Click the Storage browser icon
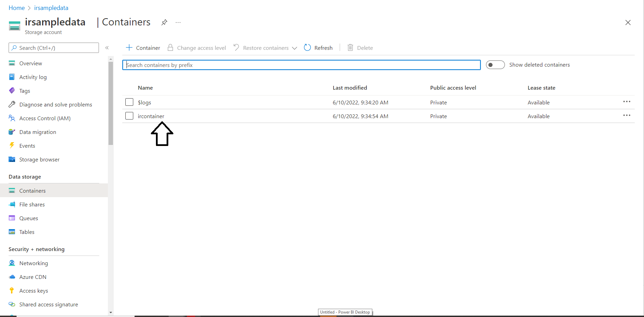The height and width of the screenshot is (317, 644). click(x=12, y=159)
